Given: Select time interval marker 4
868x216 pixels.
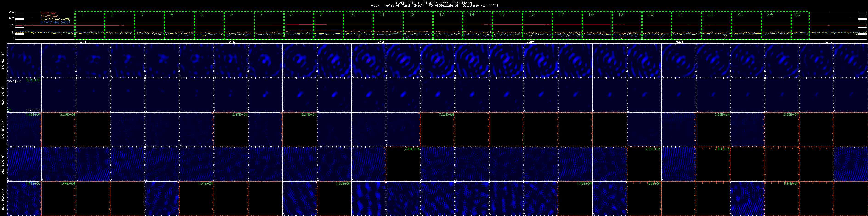Looking at the screenshot, I should point(172,14).
